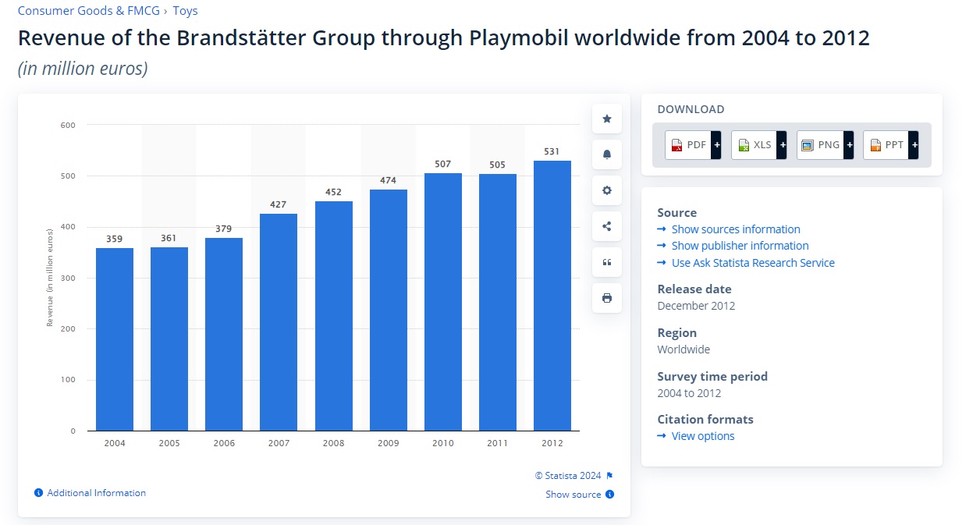Viewport: 980px width, 525px height.
Task: Click the bell notification icon
Action: 607,154
